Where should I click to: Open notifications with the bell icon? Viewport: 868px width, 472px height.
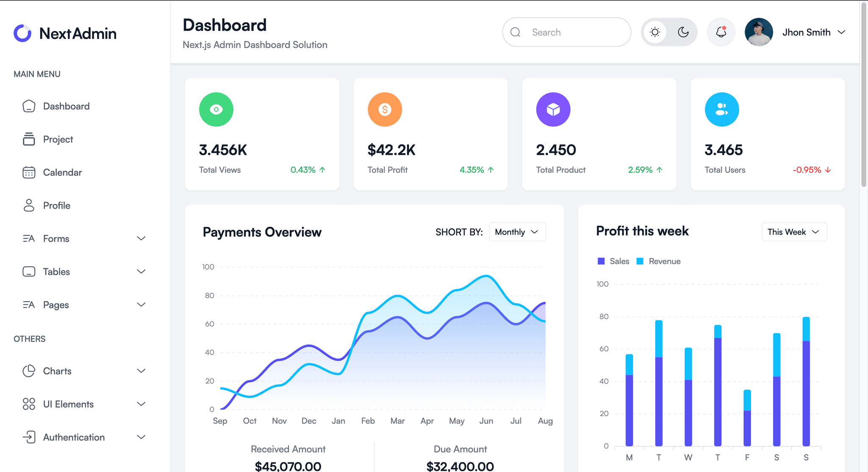pyautogui.click(x=721, y=32)
